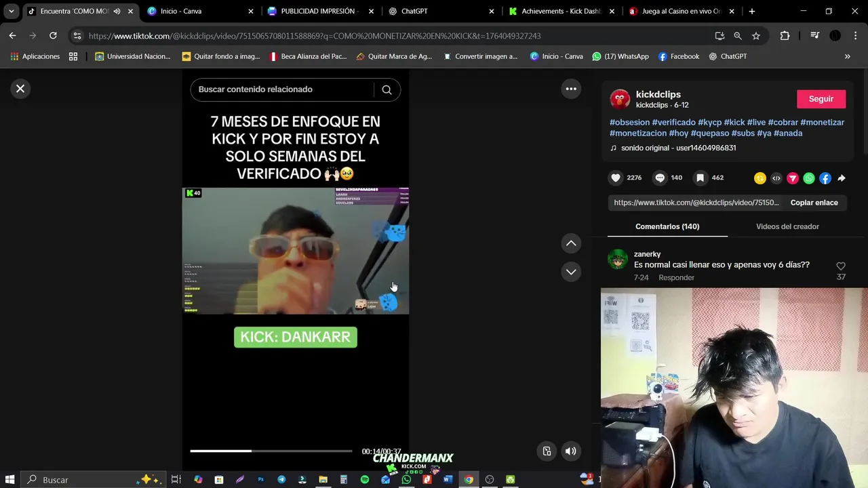
Task: Open Task View on taskbar
Action: coord(176,479)
